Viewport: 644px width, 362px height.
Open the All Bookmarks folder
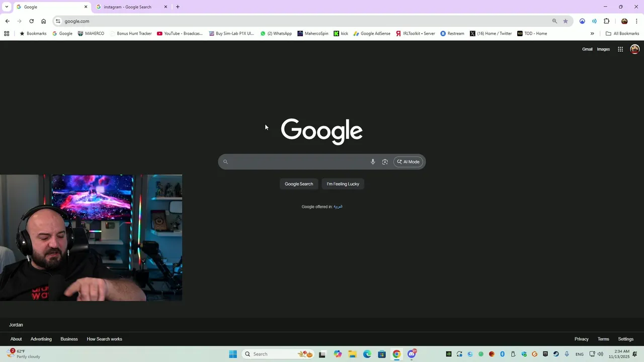[622, 34]
